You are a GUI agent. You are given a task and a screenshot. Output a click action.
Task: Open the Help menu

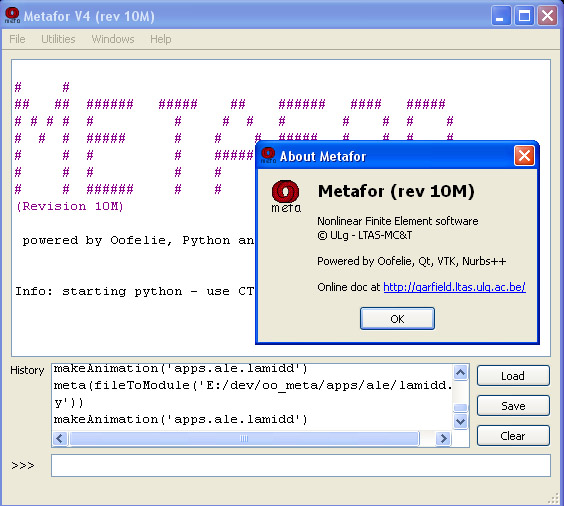tap(160, 39)
